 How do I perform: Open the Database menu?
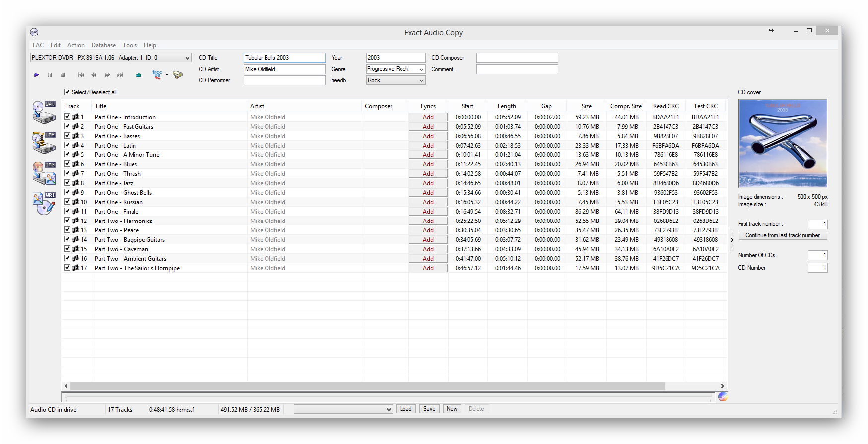103,45
